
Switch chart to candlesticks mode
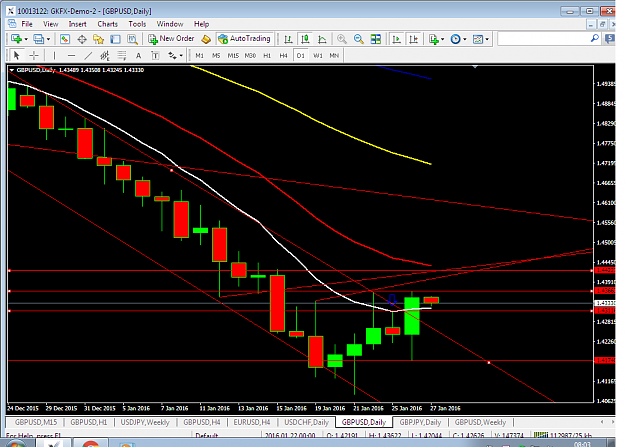(305, 39)
